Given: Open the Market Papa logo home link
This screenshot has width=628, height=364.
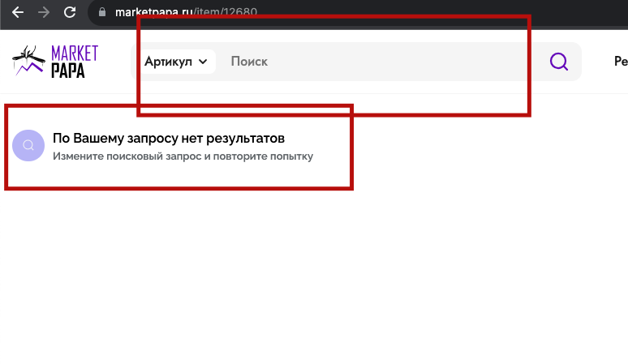Looking at the screenshot, I should coord(55,61).
